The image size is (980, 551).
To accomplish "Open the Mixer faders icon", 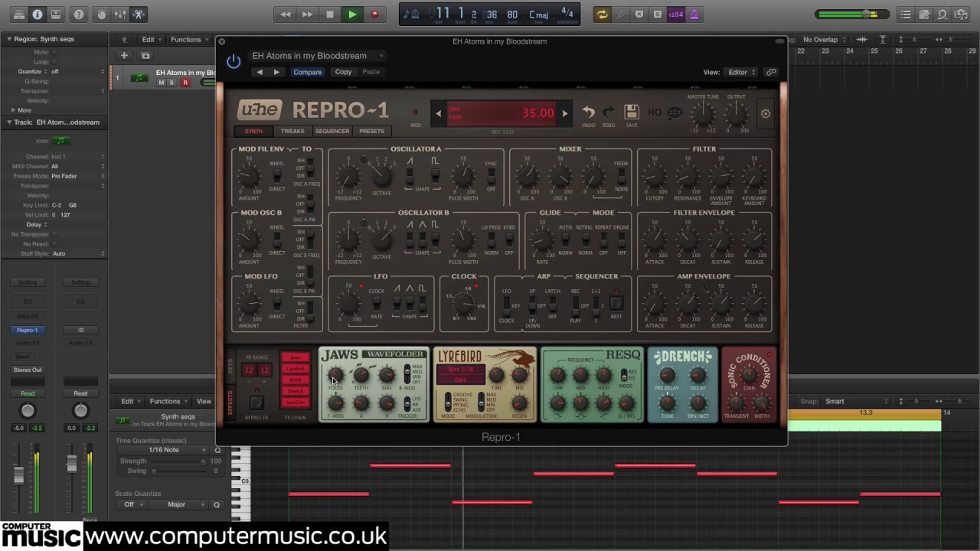I will 120,14.
